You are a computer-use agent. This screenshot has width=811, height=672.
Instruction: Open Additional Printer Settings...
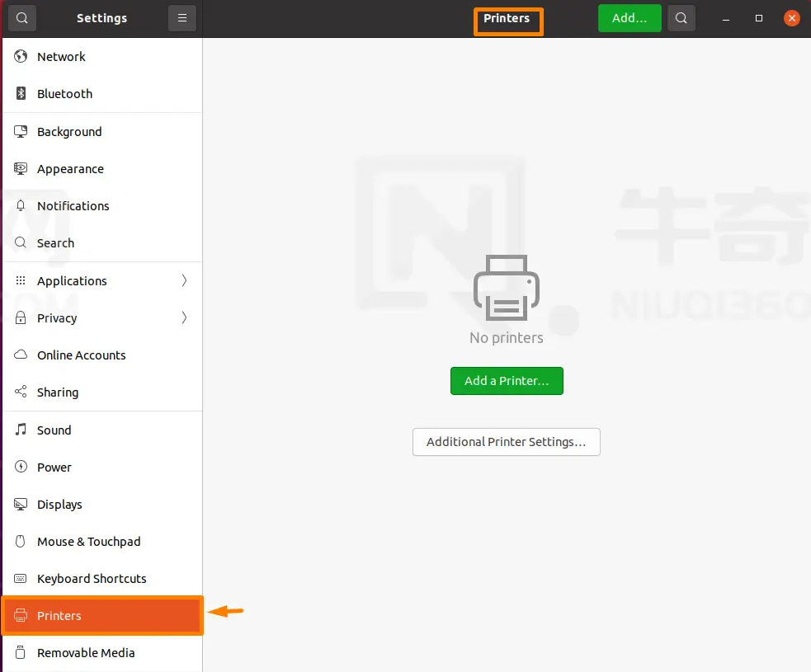(x=507, y=442)
